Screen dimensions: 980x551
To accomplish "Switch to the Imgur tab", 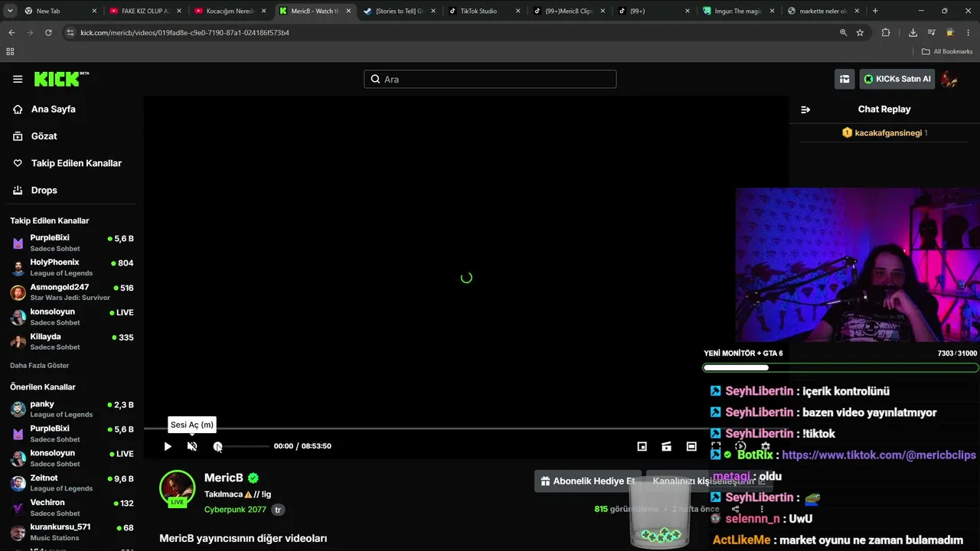I will tap(738, 11).
